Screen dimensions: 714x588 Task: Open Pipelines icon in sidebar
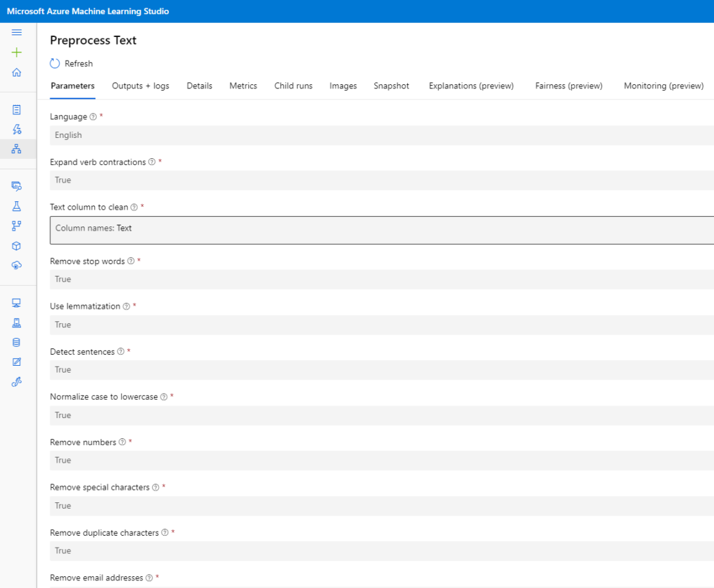[x=17, y=226]
